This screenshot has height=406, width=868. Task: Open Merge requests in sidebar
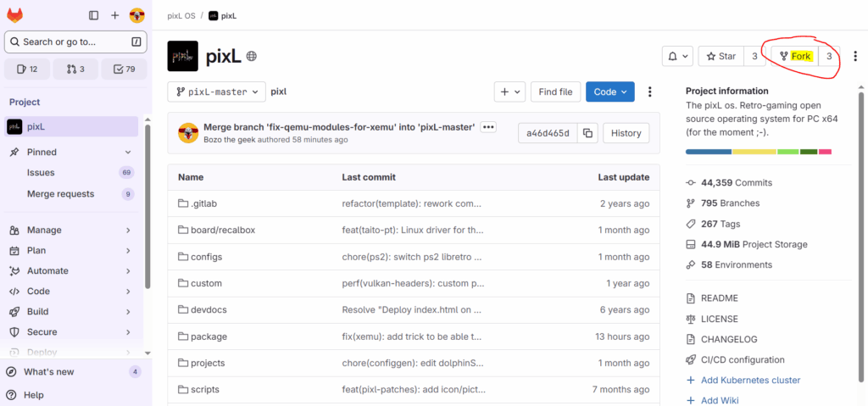[60, 194]
